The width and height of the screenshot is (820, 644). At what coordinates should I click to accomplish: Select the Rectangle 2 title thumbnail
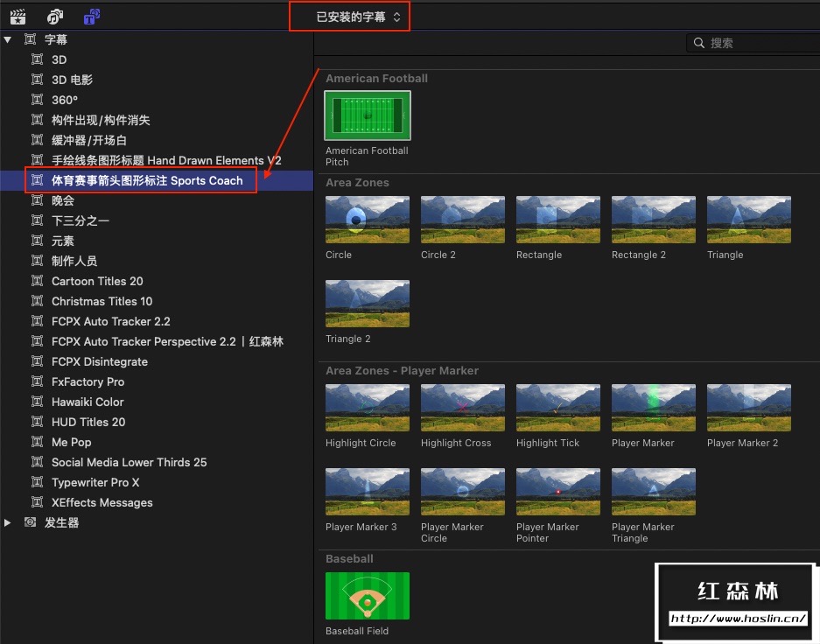pyautogui.click(x=654, y=220)
